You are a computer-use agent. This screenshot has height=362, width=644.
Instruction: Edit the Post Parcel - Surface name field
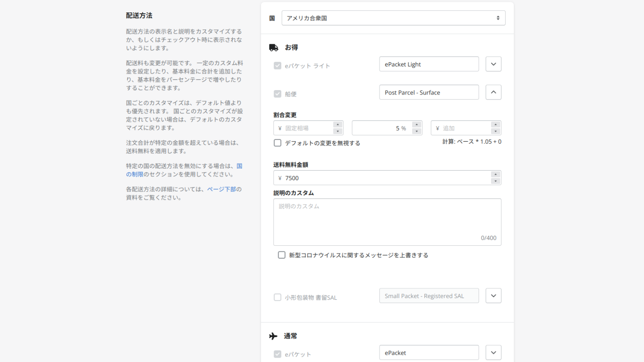point(429,93)
